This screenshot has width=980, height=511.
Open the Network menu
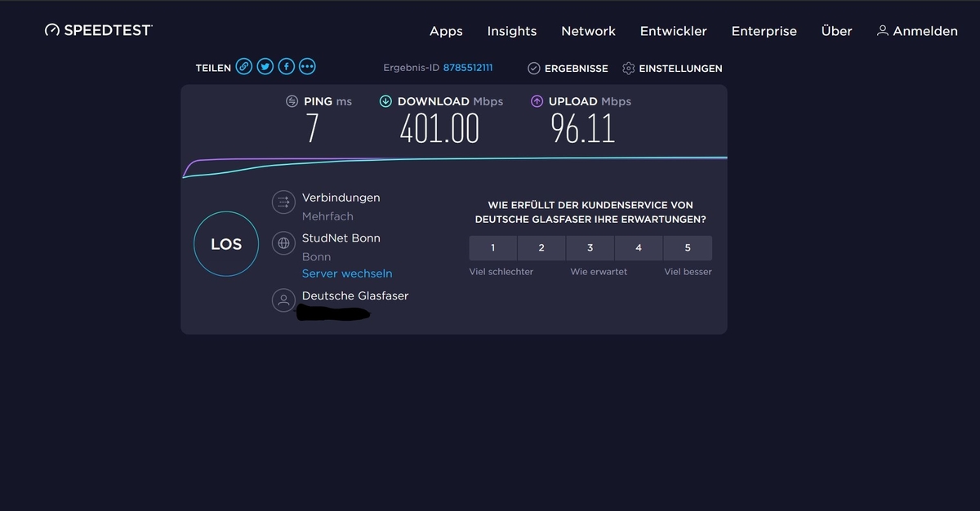coord(588,31)
